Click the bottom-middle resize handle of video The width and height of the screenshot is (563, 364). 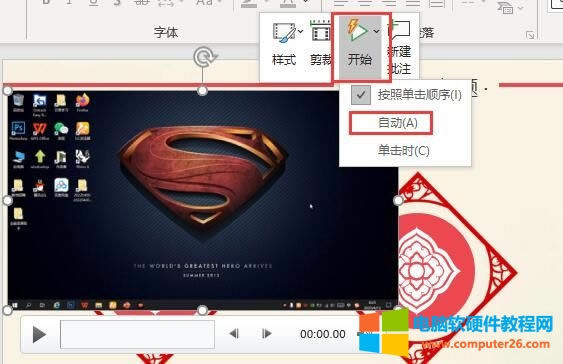203,310
